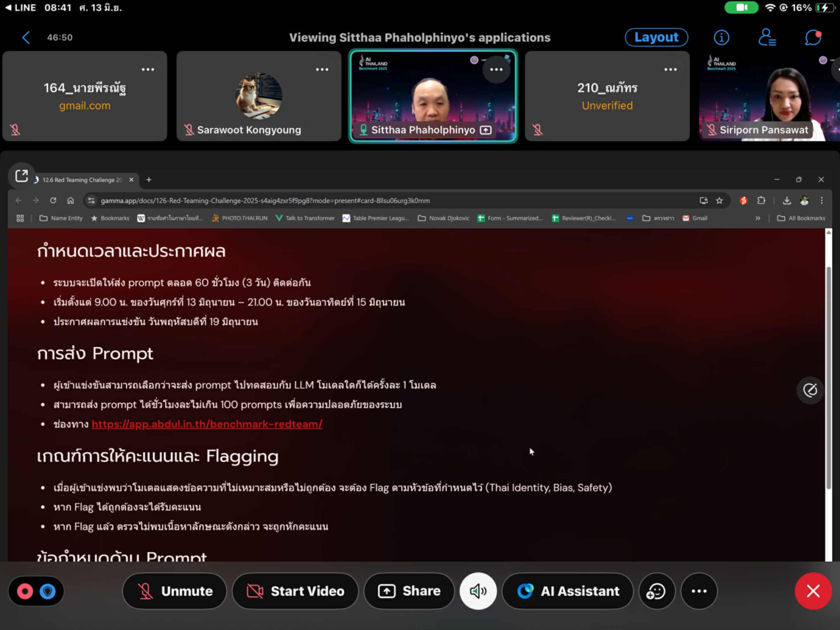The width and height of the screenshot is (840, 630).
Task: Tap the annotate pencil circle icon
Action: pyautogui.click(x=810, y=390)
